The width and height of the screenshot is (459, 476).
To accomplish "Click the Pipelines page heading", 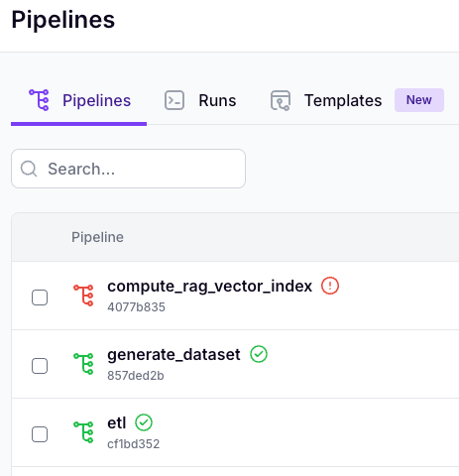I will (63, 21).
